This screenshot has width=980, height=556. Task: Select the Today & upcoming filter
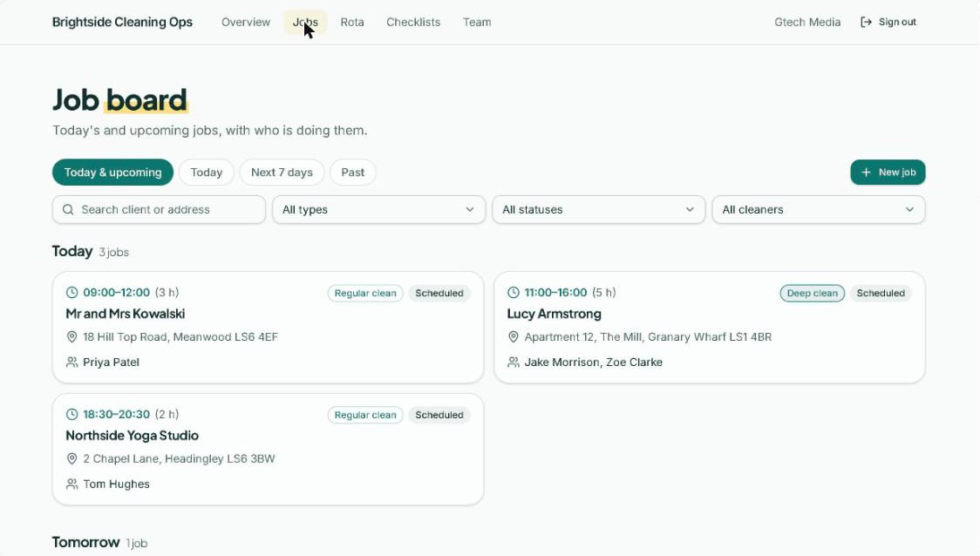[112, 173]
